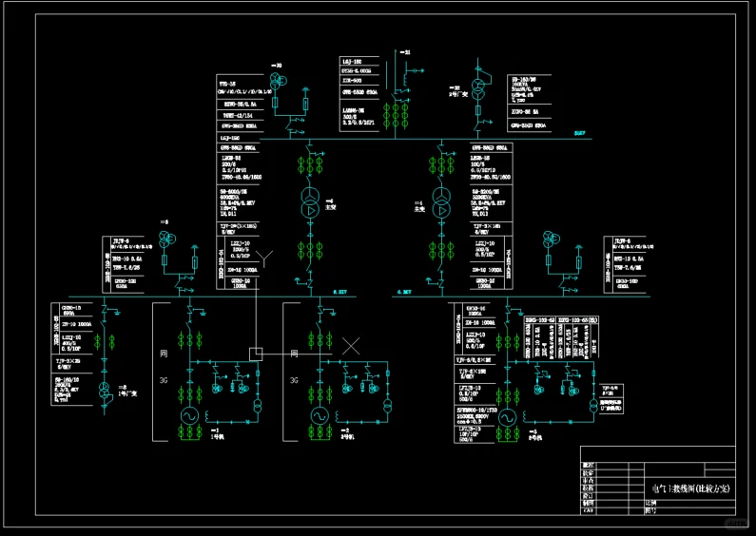Click the 6.3kV label on right bus

point(404,292)
